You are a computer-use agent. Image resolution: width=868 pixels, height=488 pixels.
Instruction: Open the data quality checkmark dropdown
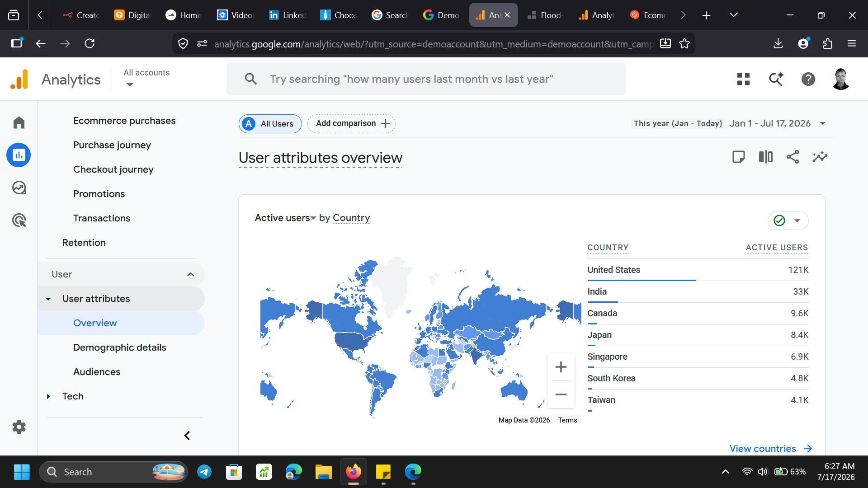coord(788,221)
